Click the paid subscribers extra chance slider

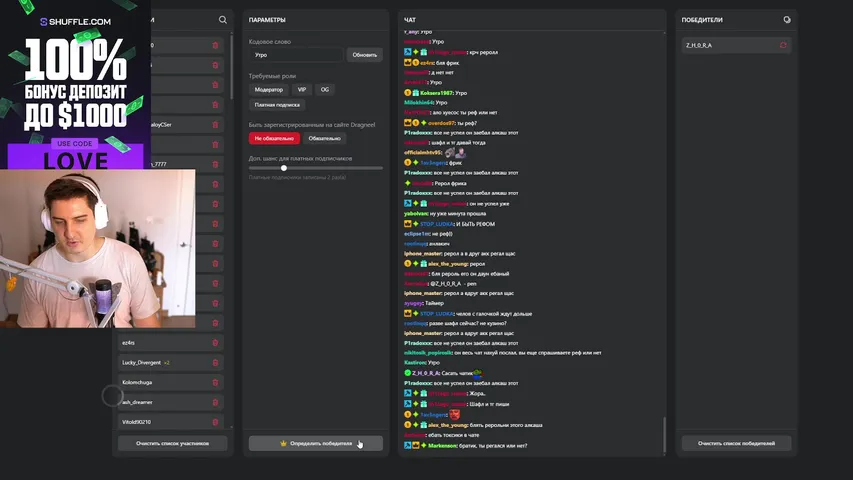[x=315, y=168]
